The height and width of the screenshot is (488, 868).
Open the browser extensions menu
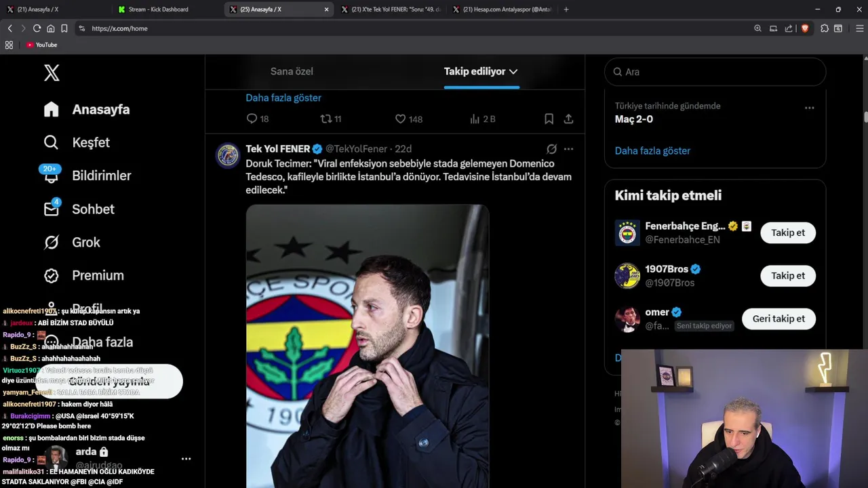825,28
